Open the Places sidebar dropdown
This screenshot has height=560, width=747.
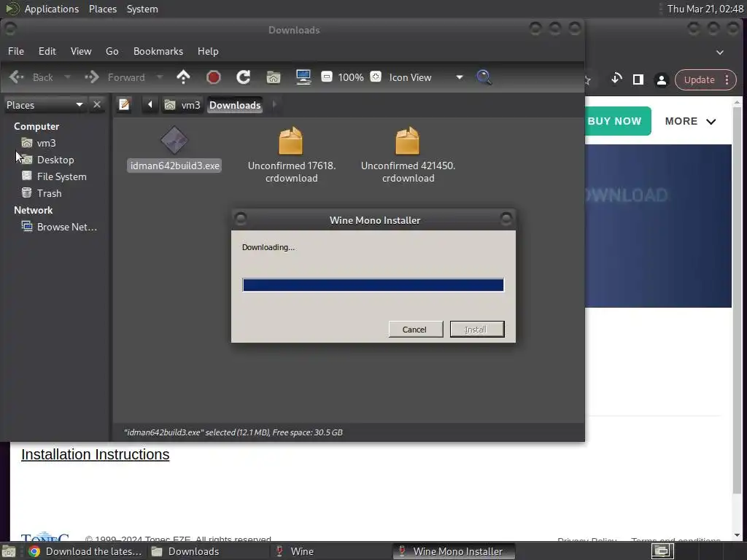(x=44, y=105)
